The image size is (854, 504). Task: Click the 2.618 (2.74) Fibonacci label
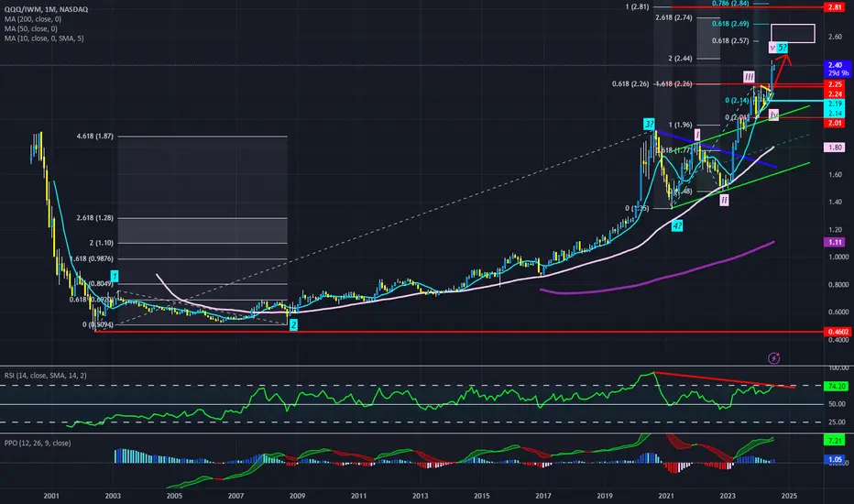point(673,17)
